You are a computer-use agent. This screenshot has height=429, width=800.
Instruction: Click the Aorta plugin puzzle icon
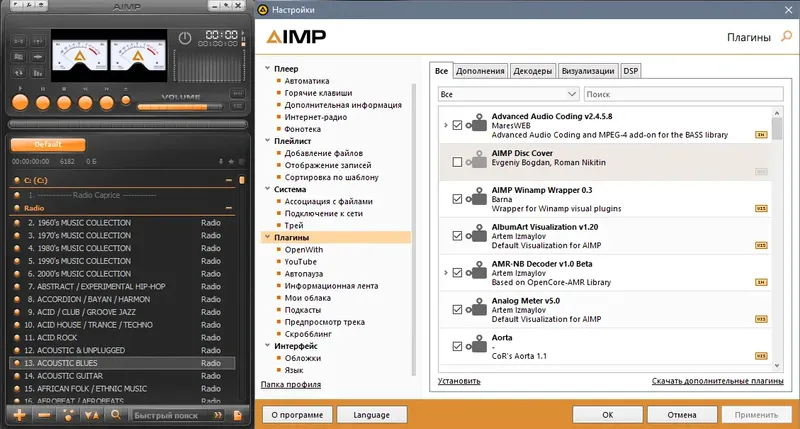[x=477, y=344]
